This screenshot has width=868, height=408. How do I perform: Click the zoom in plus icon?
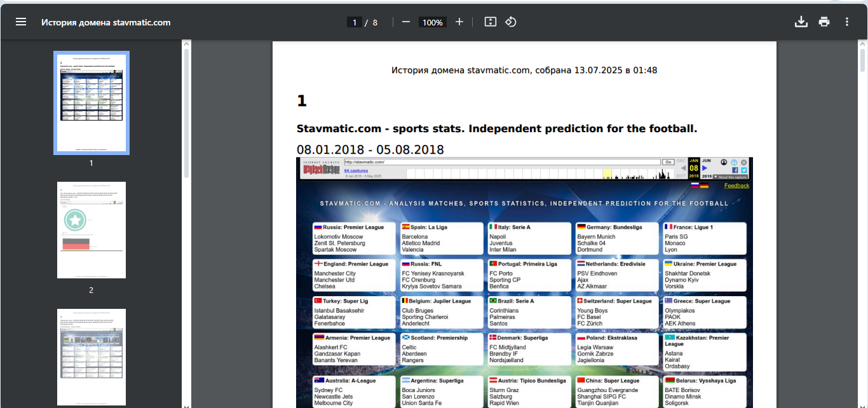[459, 22]
